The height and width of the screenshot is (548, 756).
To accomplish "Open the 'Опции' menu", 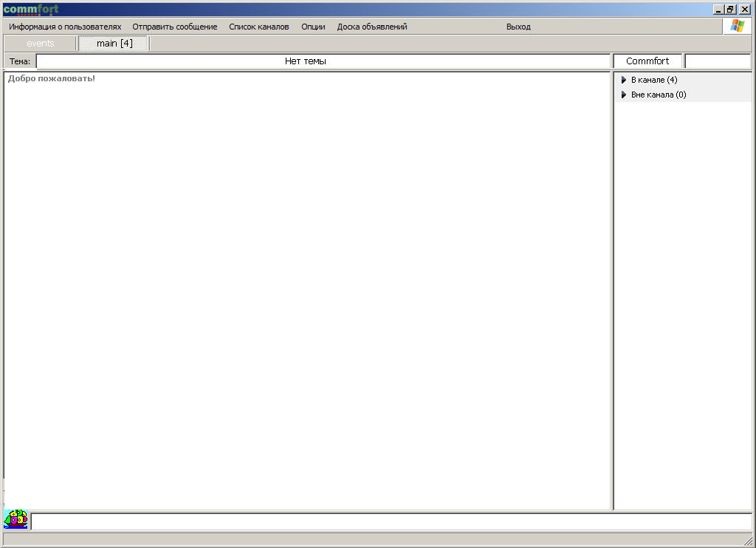I will [313, 27].
